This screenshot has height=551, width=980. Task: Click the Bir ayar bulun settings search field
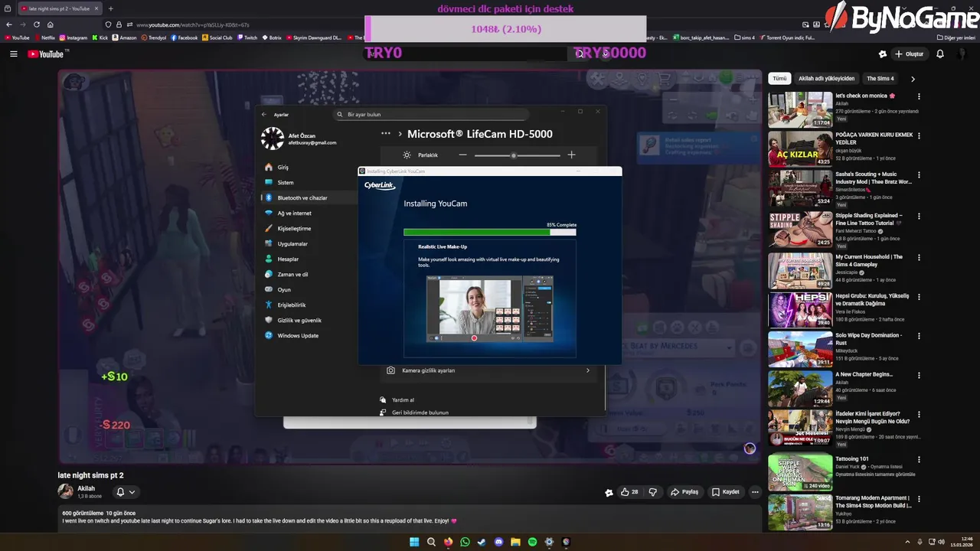431,114
